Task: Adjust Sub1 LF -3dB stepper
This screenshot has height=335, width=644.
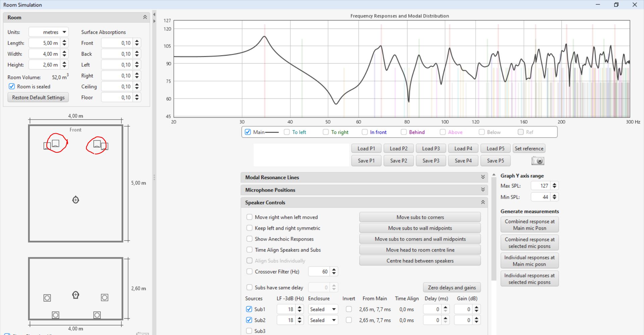Action: pyautogui.click(x=300, y=309)
